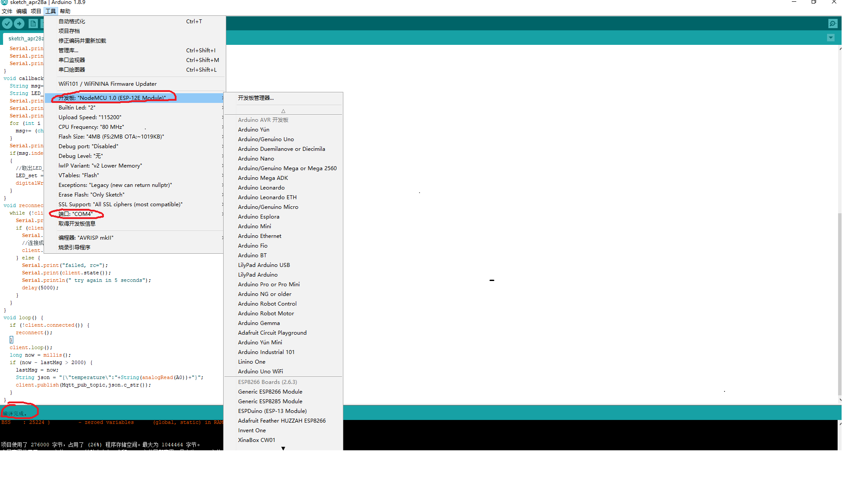
Task: Open 开发板管理器 boards manager
Action: click(x=256, y=98)
